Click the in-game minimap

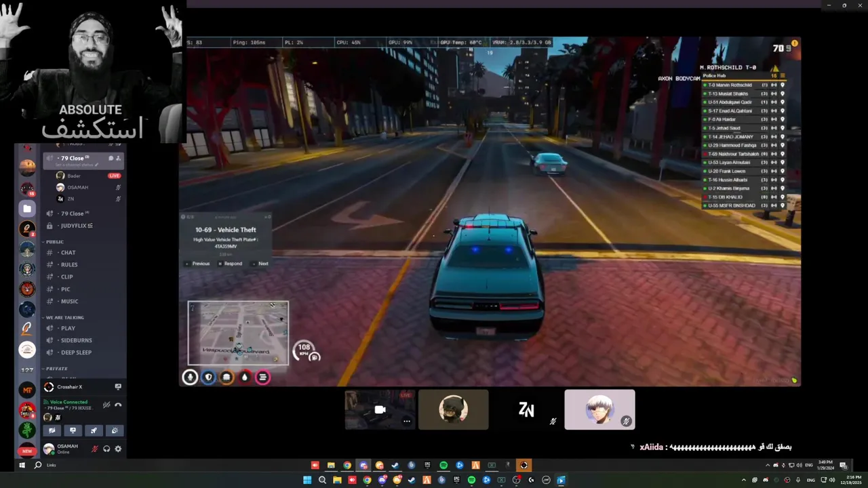238,333
